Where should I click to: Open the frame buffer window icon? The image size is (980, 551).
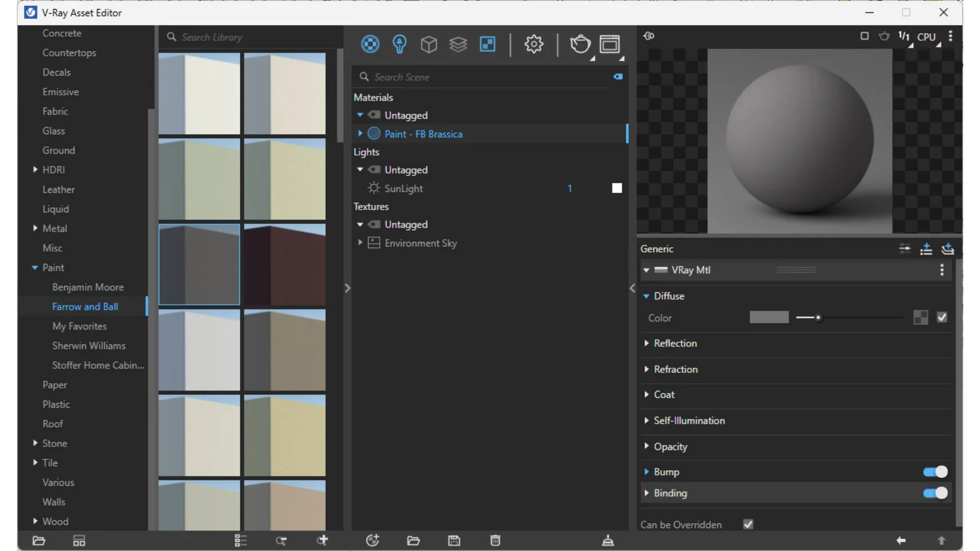pyautogui.click(x=609, y=44)
